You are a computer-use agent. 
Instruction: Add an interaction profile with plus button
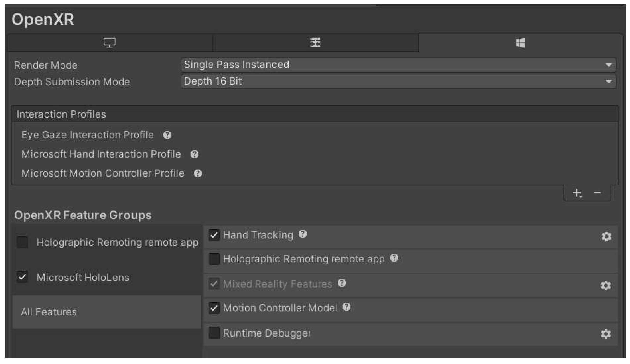[x=577, y=193]
